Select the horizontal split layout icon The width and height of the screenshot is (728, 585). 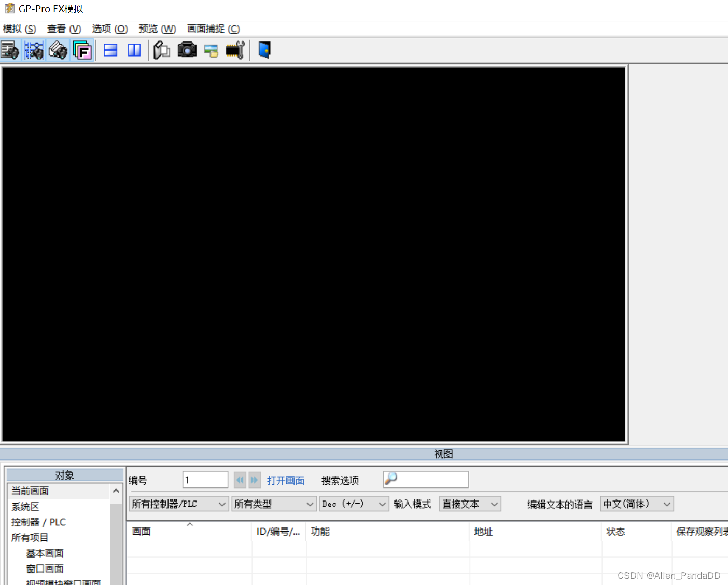tap(110, 50)
